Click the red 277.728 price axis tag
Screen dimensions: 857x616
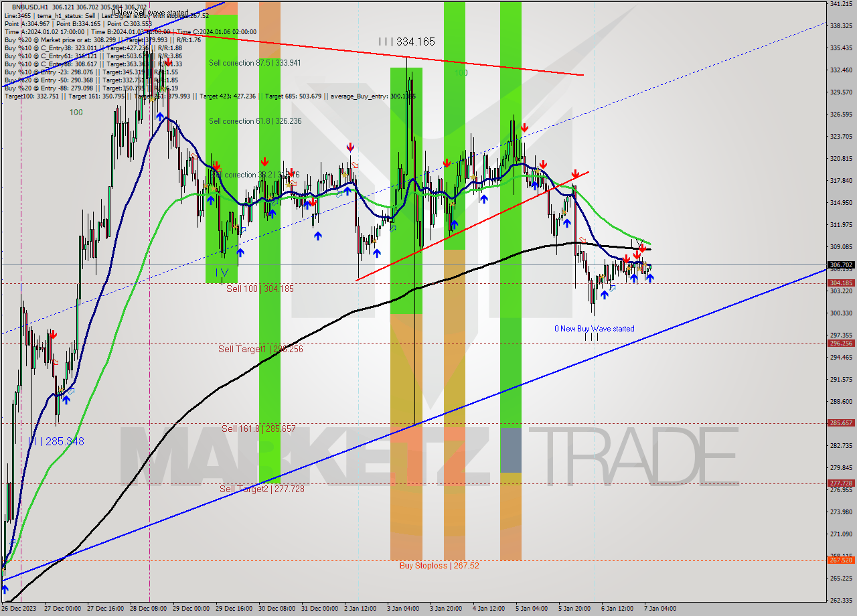tap(841, 483)
